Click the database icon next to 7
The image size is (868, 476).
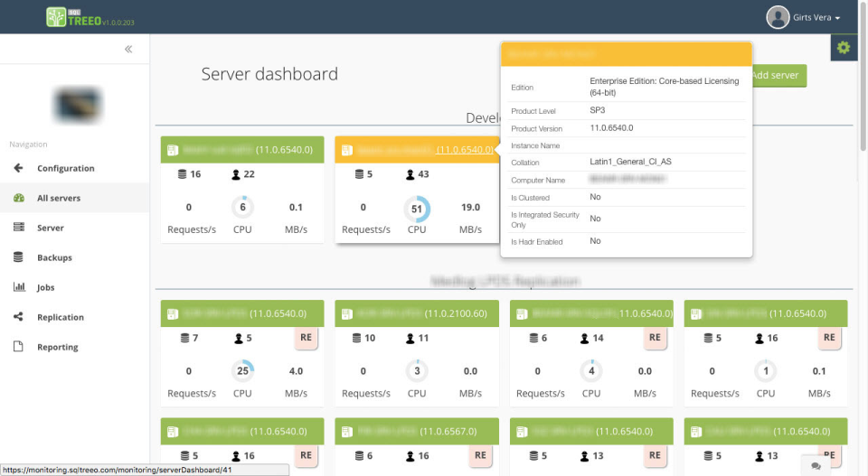[184, 338]
